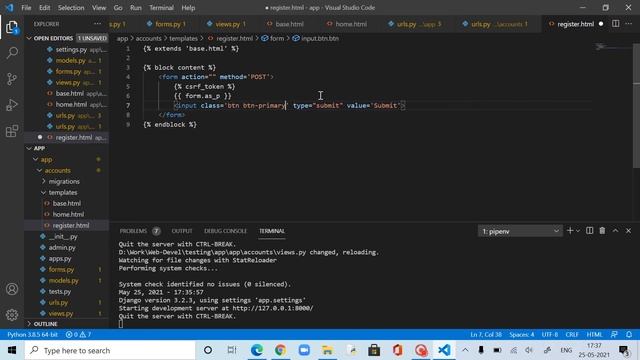The height and width of the screenshot is (360, 640).
Task: Select Python 3.8.5 64-bit interpreter status
Action: 32,335
